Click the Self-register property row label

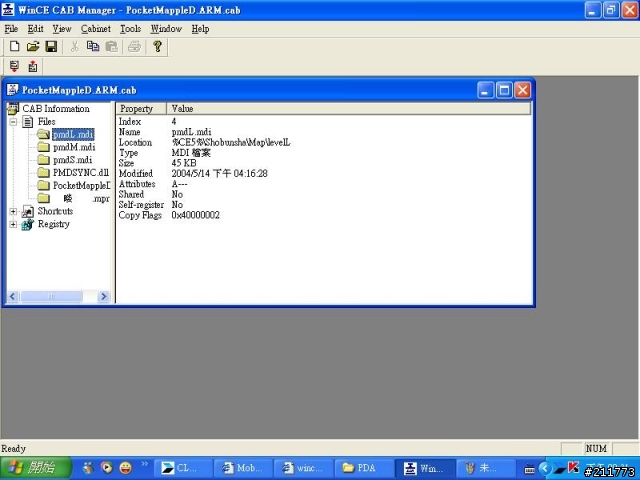click(x=141, y=205)
